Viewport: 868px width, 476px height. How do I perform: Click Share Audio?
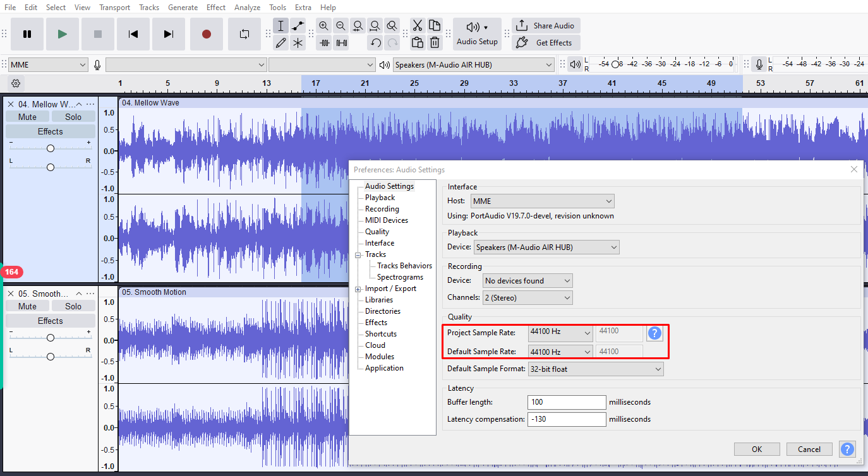pyautogui.click(x=545, y=25)
